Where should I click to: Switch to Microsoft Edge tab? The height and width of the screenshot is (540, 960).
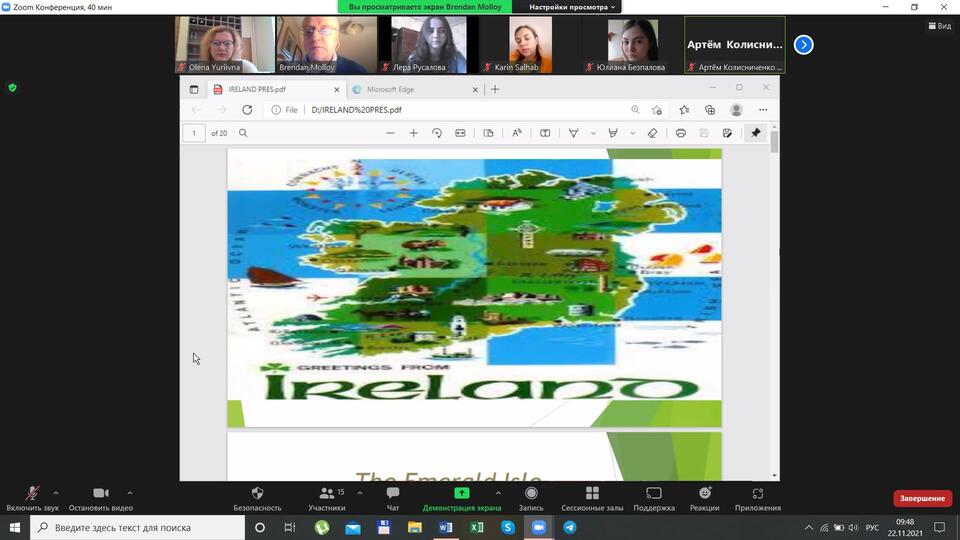click(x=416, y=89)
